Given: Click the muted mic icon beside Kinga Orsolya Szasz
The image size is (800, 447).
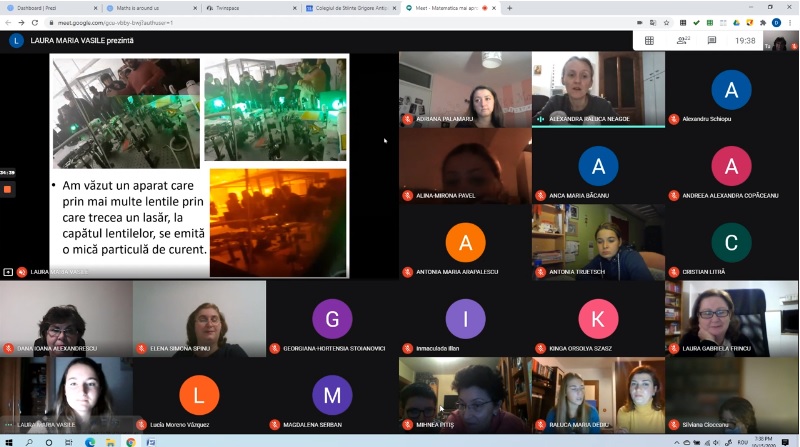Looking at the screenshot, I should coord(540,349).
